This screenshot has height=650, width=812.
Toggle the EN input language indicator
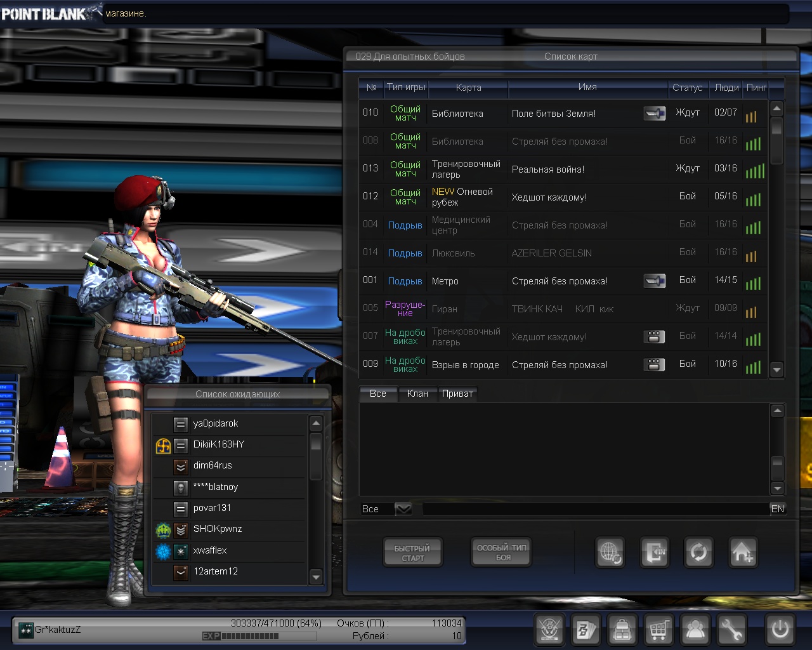(778, 509)
